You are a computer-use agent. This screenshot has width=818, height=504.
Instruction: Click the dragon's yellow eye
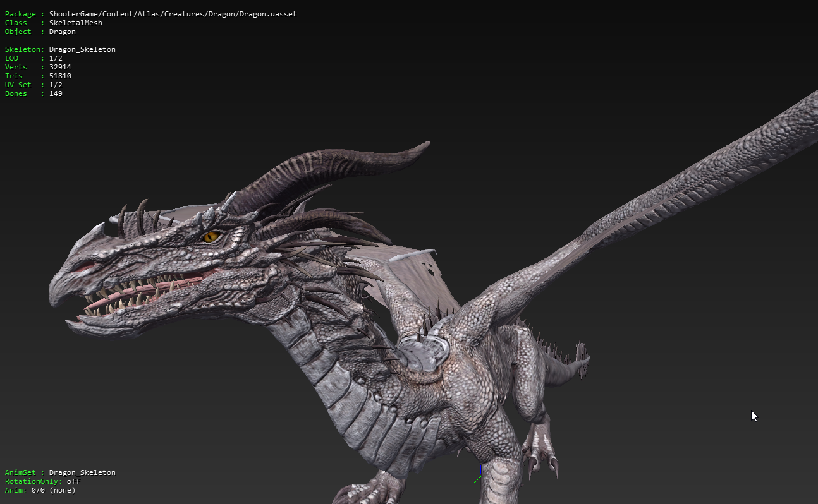click(211, 237)
